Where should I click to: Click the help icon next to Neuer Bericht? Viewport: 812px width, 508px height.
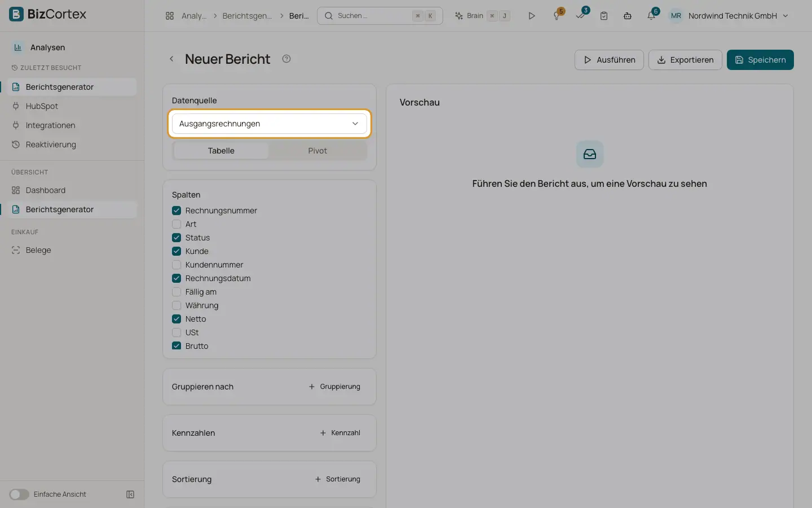[x=286, y=59]
